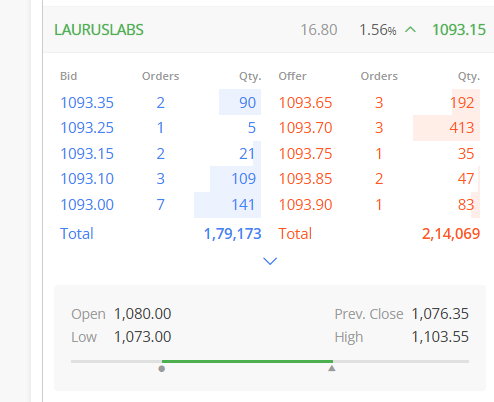Click offer price 1093.75

(305, 154)
